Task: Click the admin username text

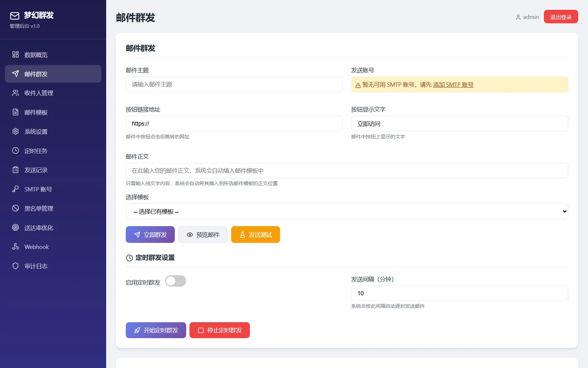Action: point(531,17)
